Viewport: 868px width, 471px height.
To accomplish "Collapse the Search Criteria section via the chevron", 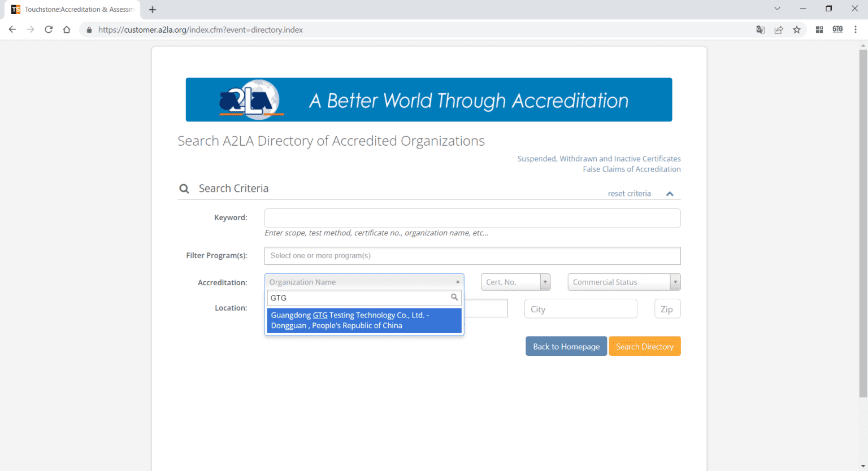I will pos(670,193).
